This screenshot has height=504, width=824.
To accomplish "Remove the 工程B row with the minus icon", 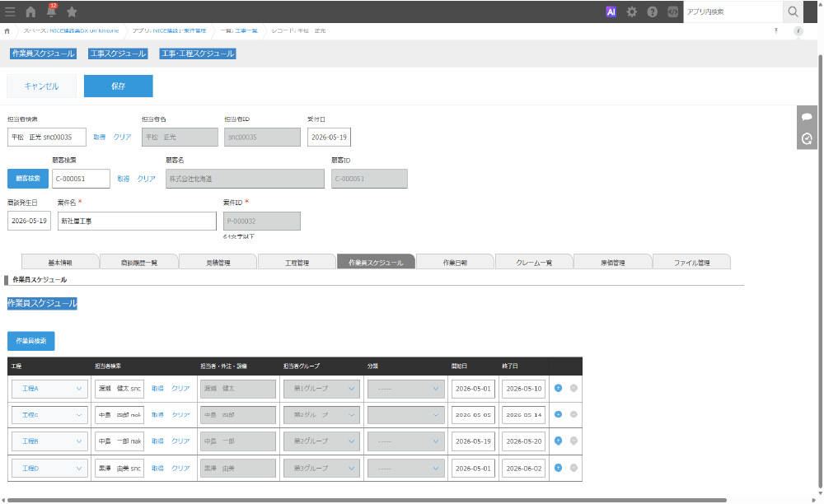I will click(x=574, y=441).
